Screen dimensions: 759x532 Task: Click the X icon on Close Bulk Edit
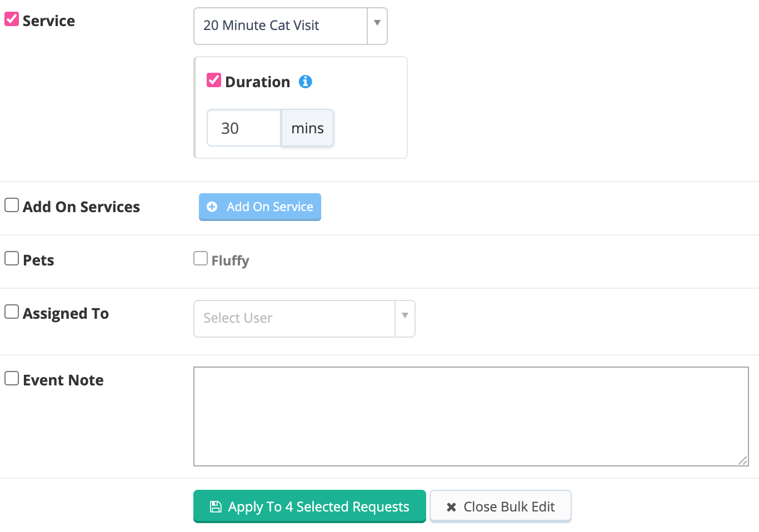point(451,507)
